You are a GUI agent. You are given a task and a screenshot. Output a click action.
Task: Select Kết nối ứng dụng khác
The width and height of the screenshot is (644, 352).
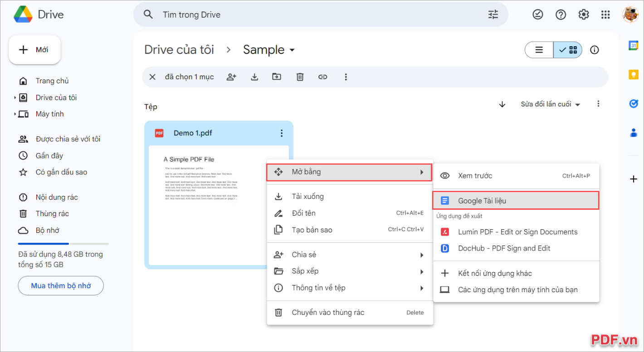tap(516, 273)
